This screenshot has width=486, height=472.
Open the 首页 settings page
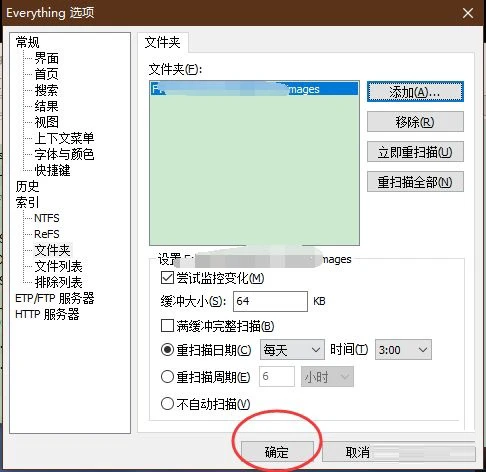pyautogui.click(x=46, y=74)
